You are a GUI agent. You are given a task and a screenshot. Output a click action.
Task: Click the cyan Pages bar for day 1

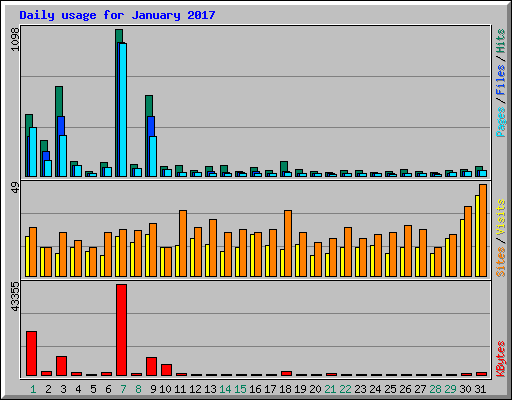33,152
